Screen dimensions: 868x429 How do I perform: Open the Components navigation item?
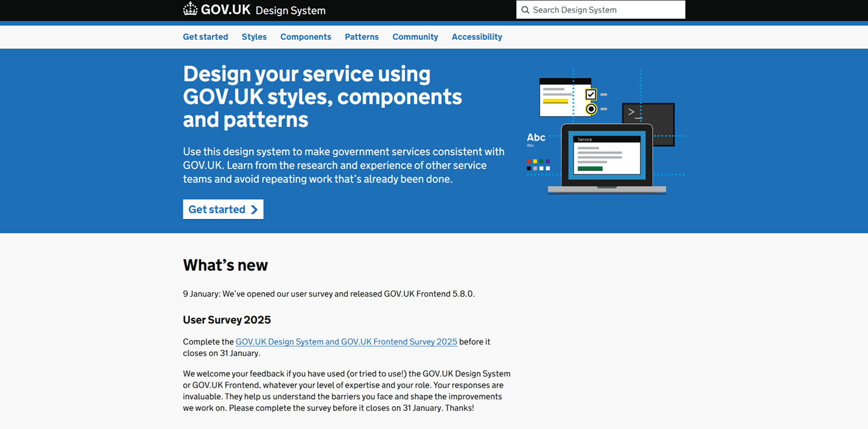306,37
